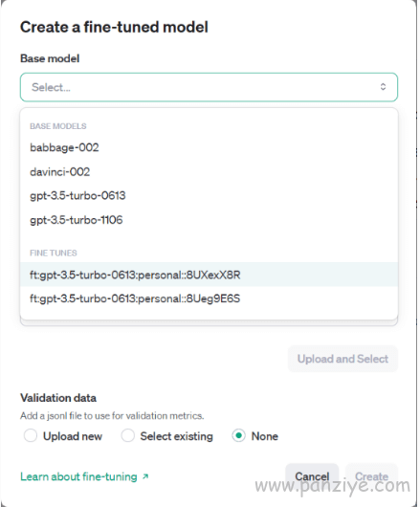Open the Base model Select... combo box

(x=209, y=87)
